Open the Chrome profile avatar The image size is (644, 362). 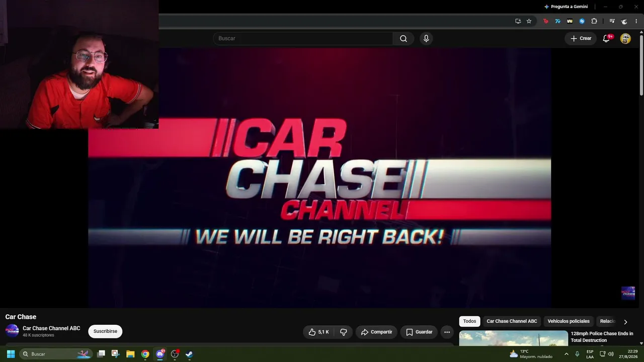coord(624,21)
